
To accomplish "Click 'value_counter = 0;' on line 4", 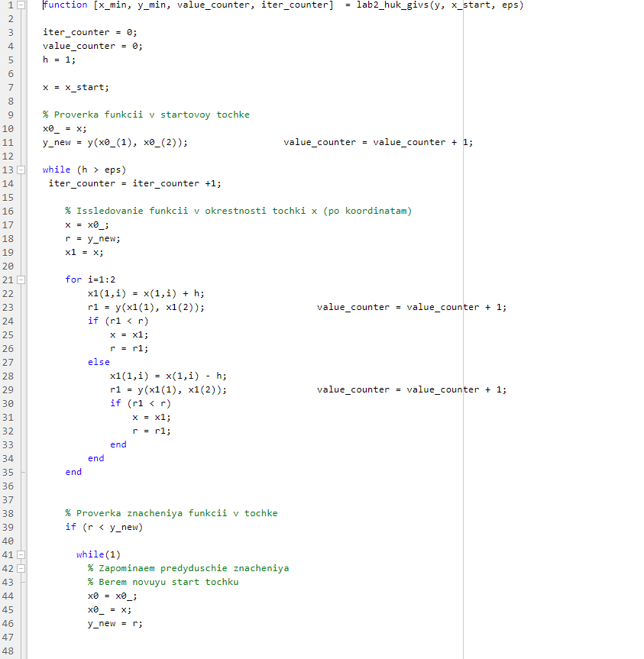I will (92, 47).
